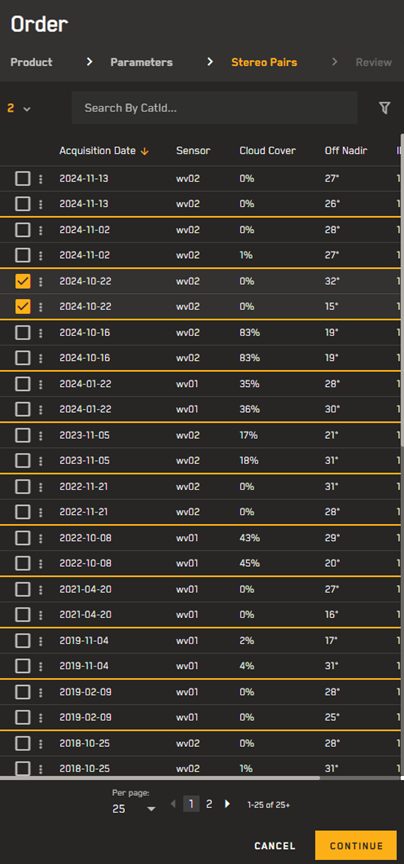
Task: Open three-dot menu for 2019-02-09 with 25° off nadir
Action: tap(40, 717)
